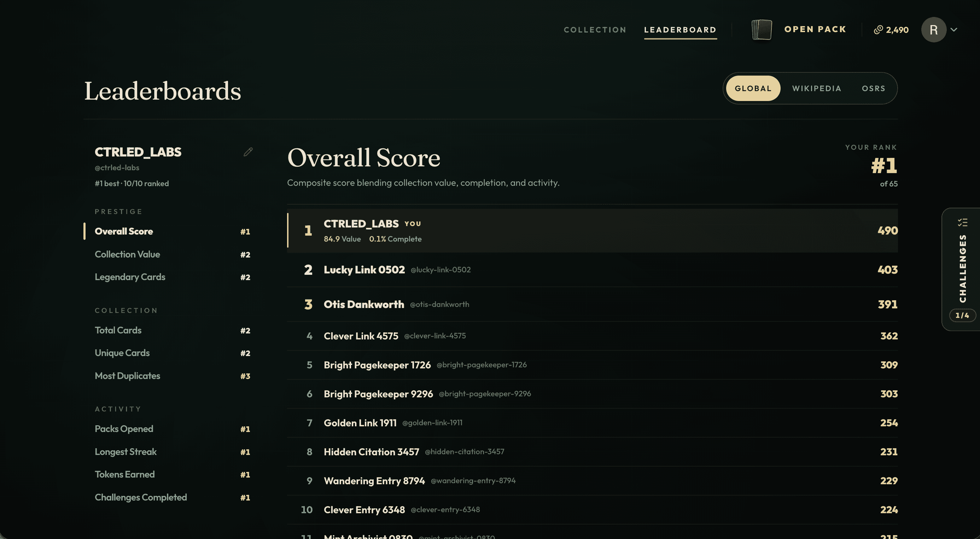Click the R profile avatar
Screen dimensions: 980x539
(934, 30)
